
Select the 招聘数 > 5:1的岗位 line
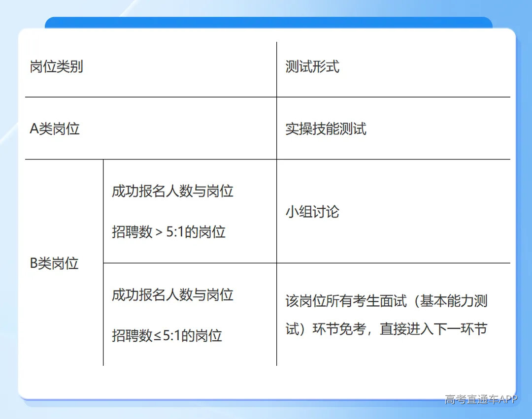tap(168, 232)
